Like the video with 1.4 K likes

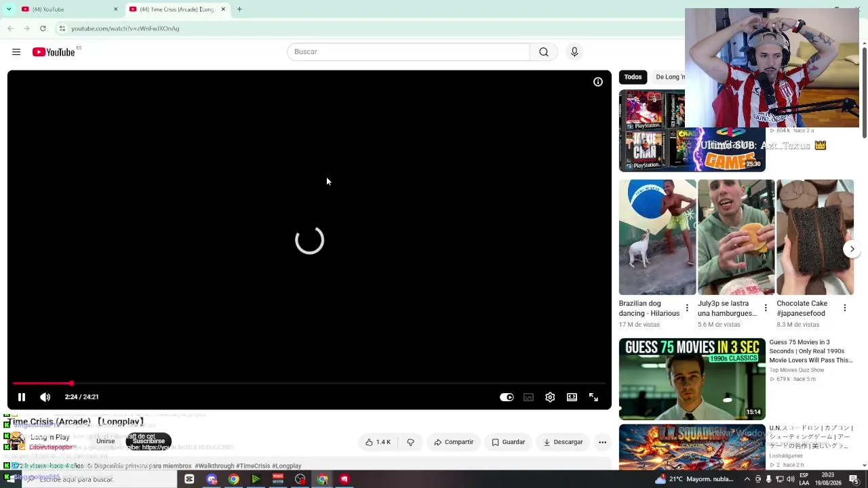(x=378, y=442)
